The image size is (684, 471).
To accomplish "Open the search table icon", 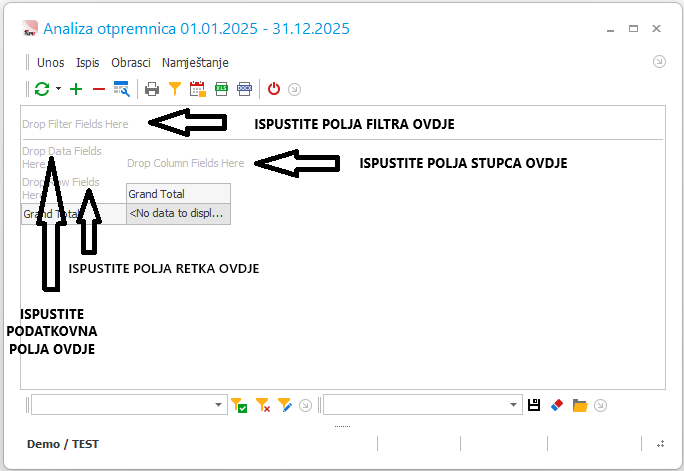I will 122,89.
